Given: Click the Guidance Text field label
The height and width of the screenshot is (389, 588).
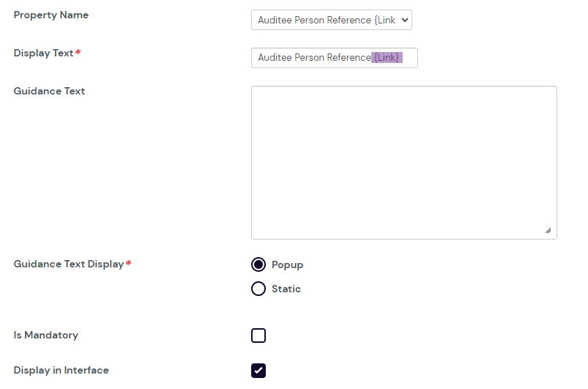Looking at the screenshot, I should pyautogui.click(x=50, y=92).
